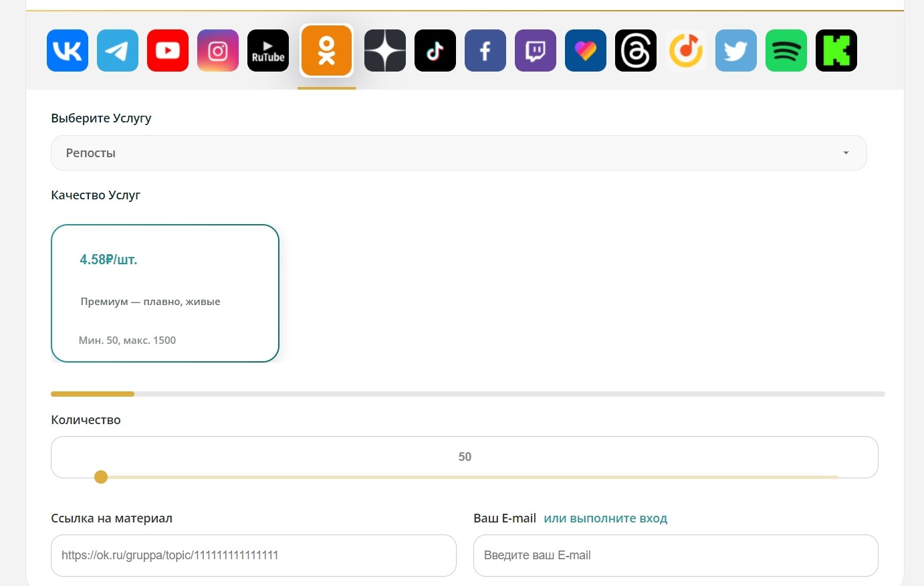This screenshot has height=586, width=924.
Task: Choose the Twitter bird icon
Action: [x=736, y=50]
